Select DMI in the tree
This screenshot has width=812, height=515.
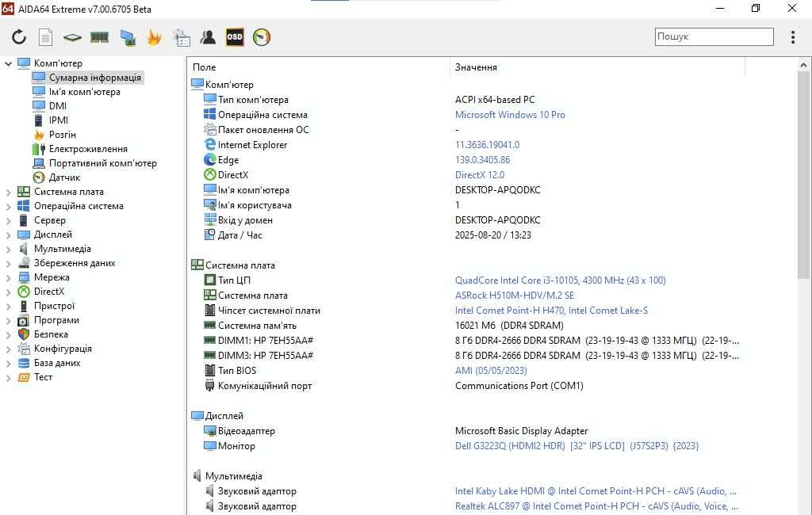click(57, 106)
